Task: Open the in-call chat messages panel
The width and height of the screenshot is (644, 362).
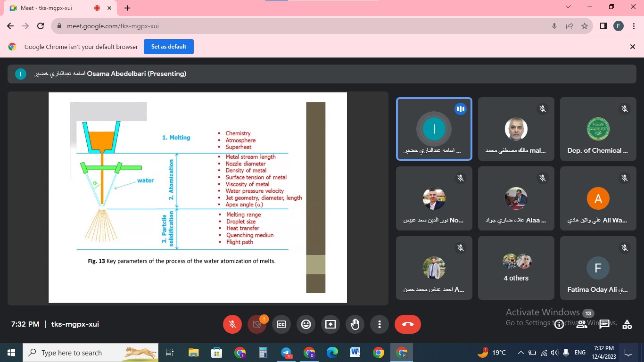Action: [x=604, y=324]
